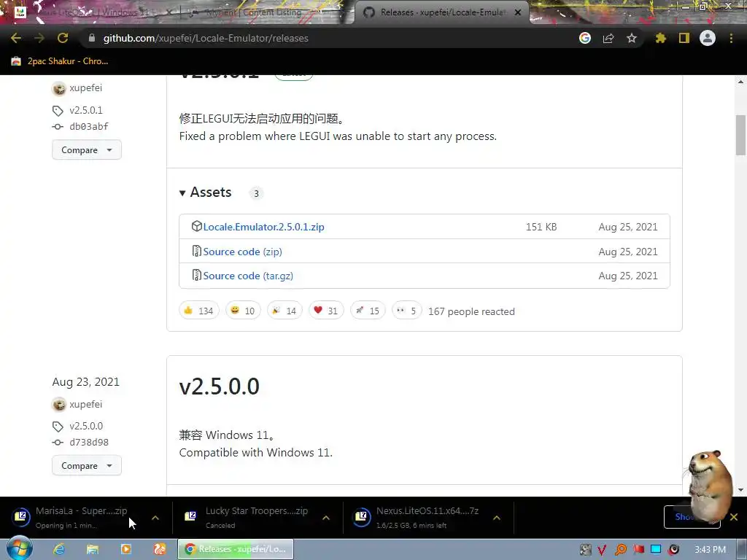Click the orange magnifier tray icon
Viewport: 747px width, 560px height.
pyautogui.click(x=620, y=550)
